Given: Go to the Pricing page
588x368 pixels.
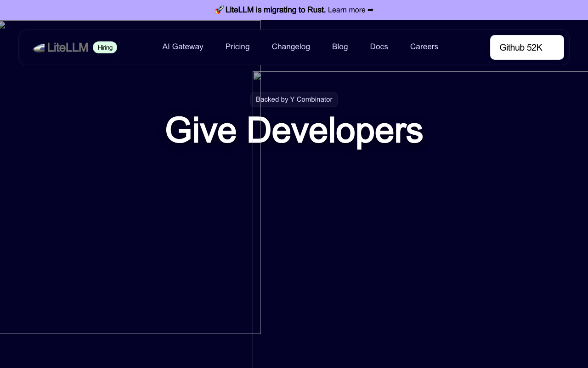Looking at the screenshot, I should (x=237, y=46).
